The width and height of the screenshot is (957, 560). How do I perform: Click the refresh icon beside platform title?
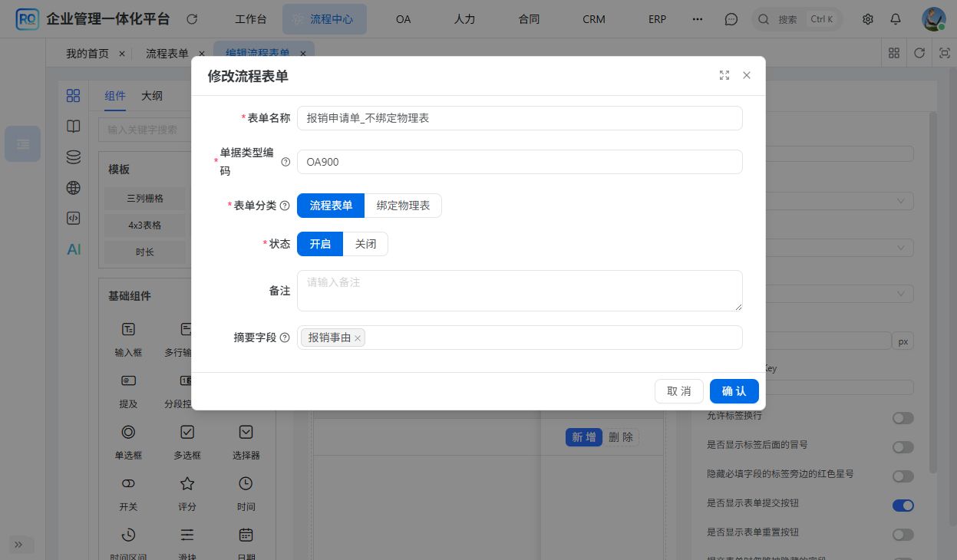tap(192, 19)
